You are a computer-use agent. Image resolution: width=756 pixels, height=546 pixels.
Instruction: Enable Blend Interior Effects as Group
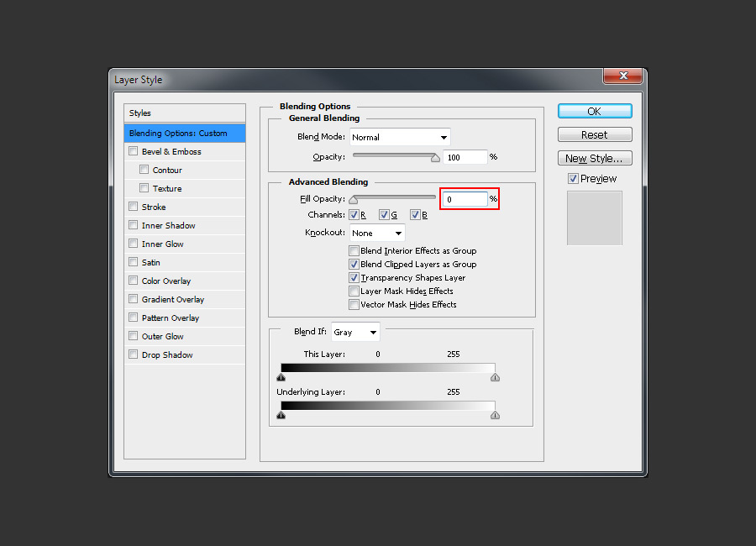[354, 250]
